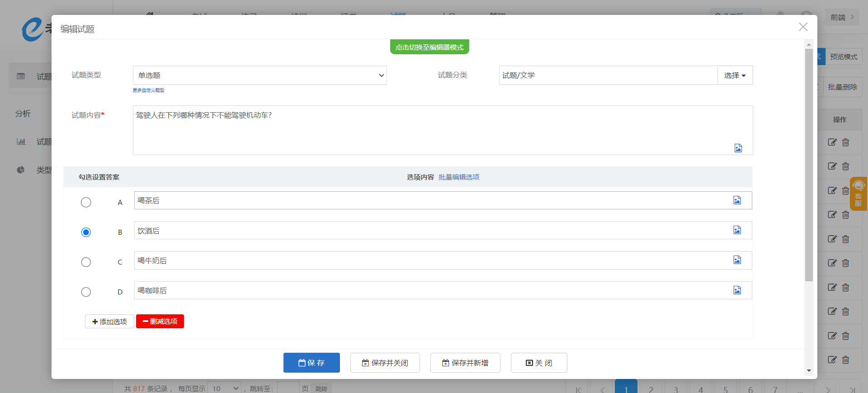The height and width of the screenshot is (393, 868).
Task: Click the dialog vertical scrollbar down arrow
Action: pos(809,371)
